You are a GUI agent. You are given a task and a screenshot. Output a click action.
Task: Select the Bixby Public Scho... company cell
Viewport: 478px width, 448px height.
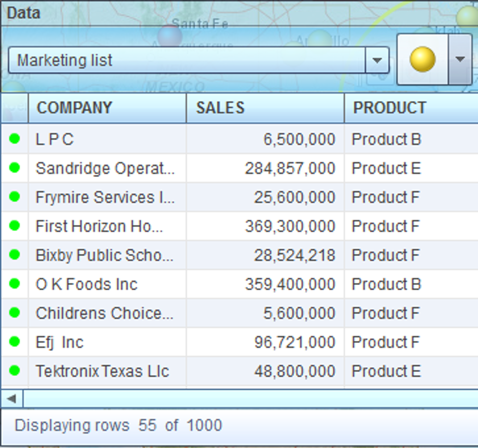(x=107, y=255)
